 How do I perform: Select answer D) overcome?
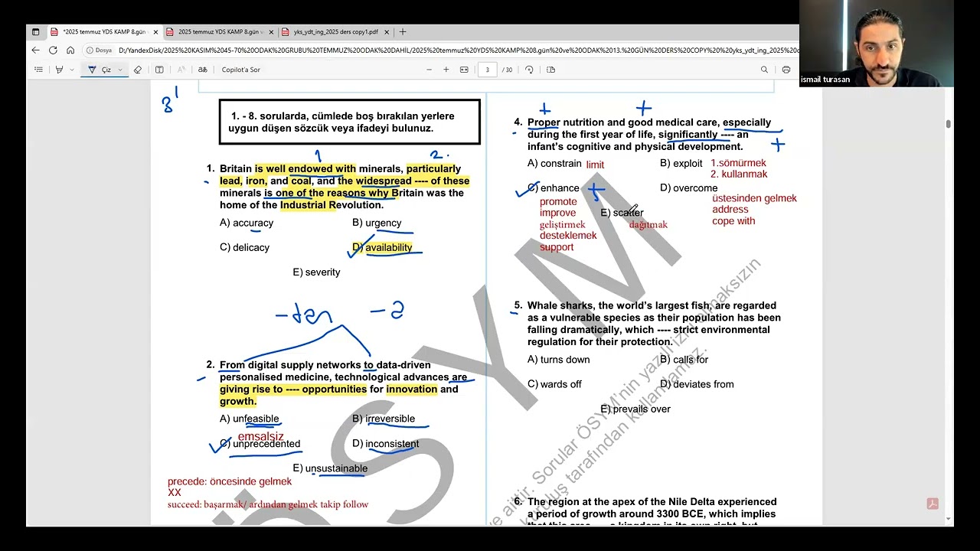pyautogui.click(x=689, y=187)
